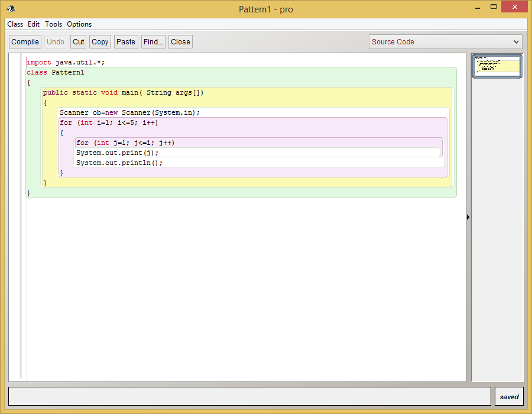Viewport: 532px width, 414px height.
Task: Open the Find dialog
Action: click(153, 41)
